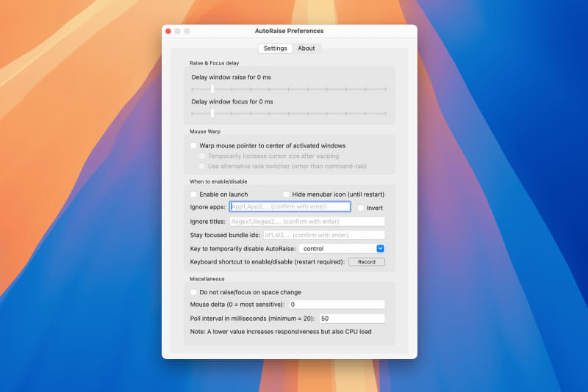Click the 'Raise & Focus delay' section heading
The image size is (588, 392).
(214, 63)
